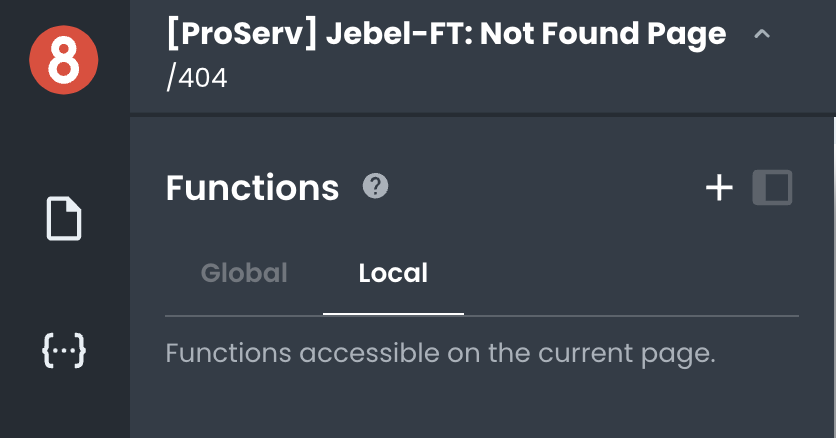The height and width of the screenshot is (438, 836).
Task: Click the dark header separator below /404
Action: click(482, 114)
